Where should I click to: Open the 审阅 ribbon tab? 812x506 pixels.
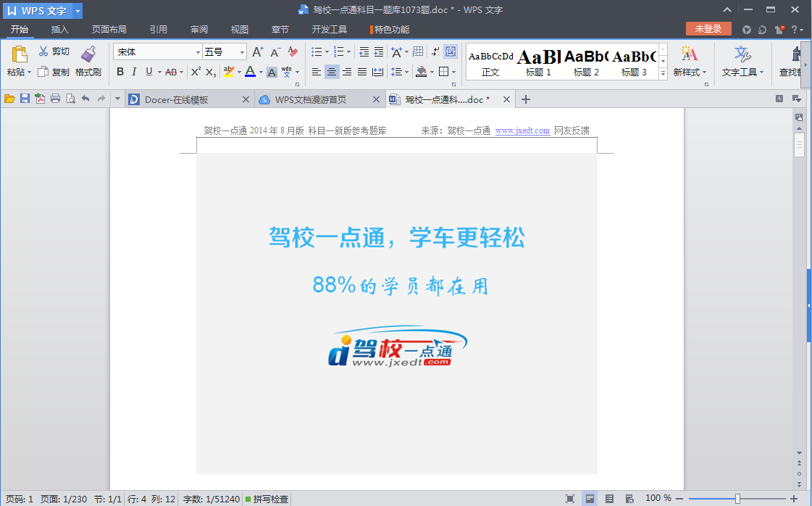tap(199, 30)
